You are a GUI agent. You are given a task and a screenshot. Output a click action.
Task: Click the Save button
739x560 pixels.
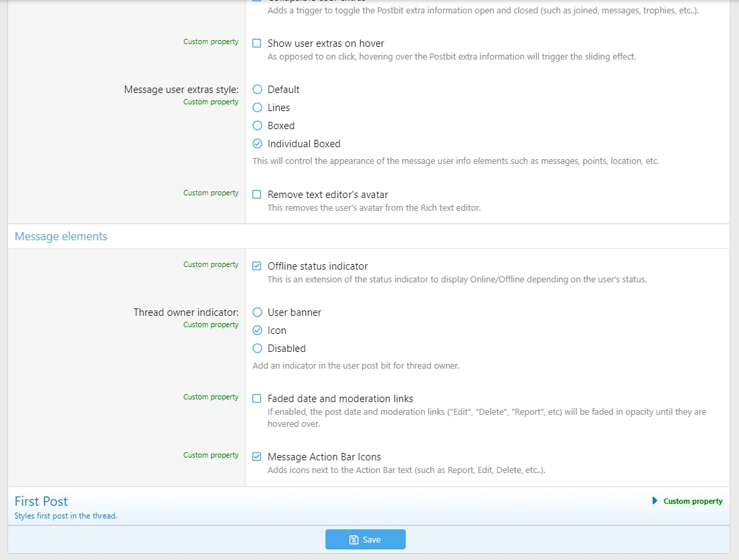(365, 539)
